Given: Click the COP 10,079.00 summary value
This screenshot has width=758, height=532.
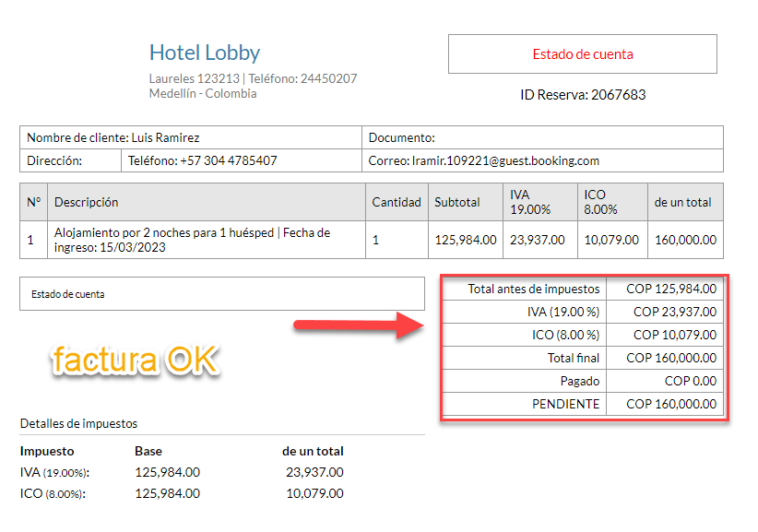Looking at the screenshot, I should [x=675, y=335].
